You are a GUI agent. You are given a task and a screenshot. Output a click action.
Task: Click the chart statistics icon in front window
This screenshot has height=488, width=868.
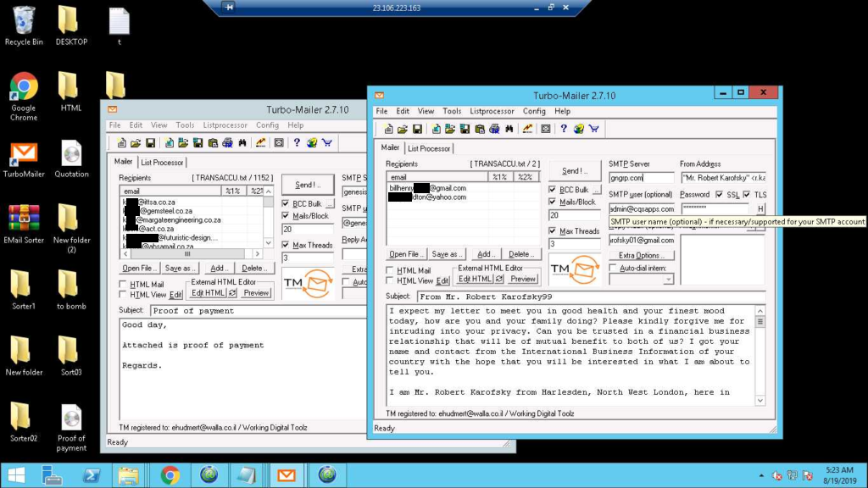pos(527,129)
